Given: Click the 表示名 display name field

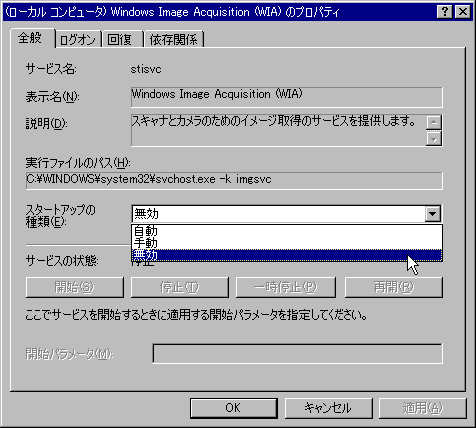Looking at the screenshot, I should (x=287, y=97).
